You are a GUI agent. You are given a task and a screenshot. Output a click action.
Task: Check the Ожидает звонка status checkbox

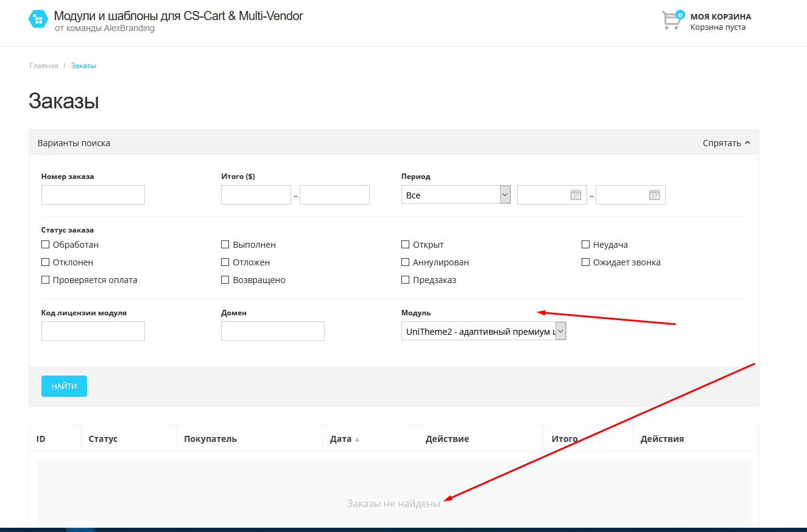[586, 262]
